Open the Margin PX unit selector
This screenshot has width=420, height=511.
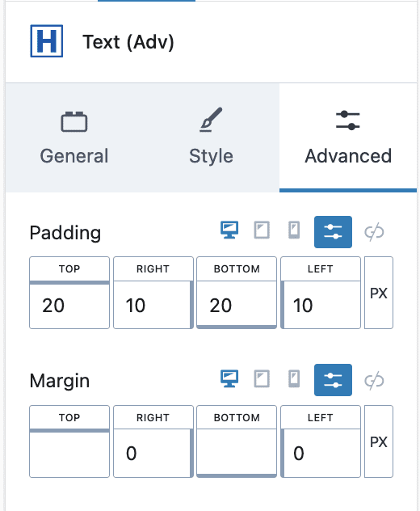click(379, 441)
